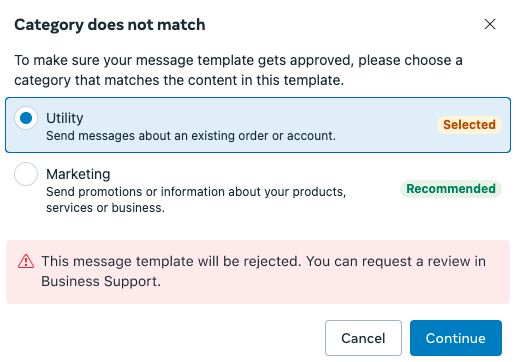This screenshot has width=516, height=362.
Task: Click the 'You can request a review' sentence
Action: 396,261
